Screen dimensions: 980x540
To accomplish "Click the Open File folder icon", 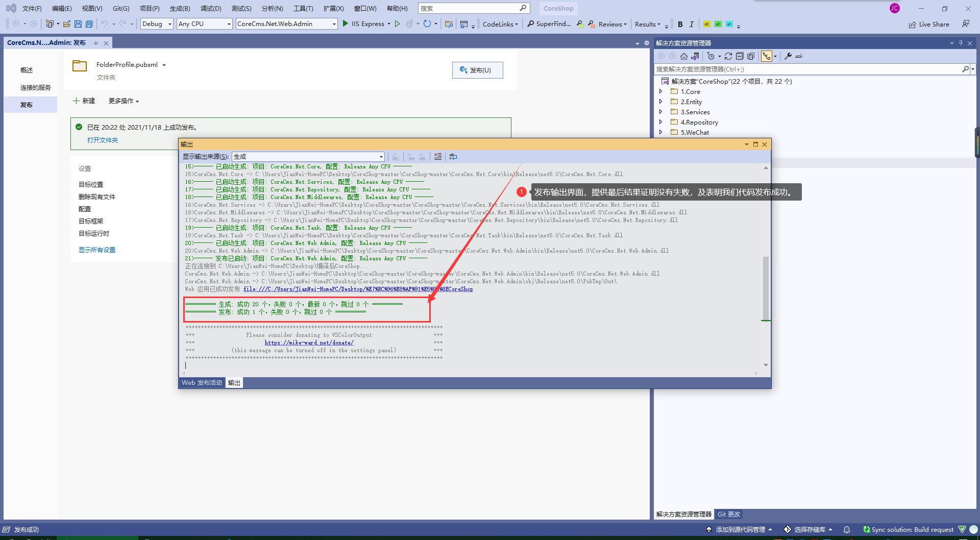I will click(x=66, y=24).
